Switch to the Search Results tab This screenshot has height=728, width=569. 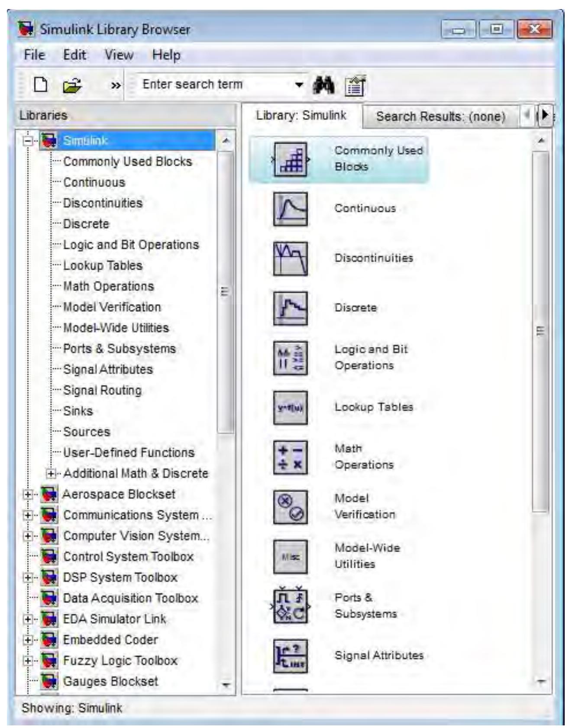click(x=440, y=116)
